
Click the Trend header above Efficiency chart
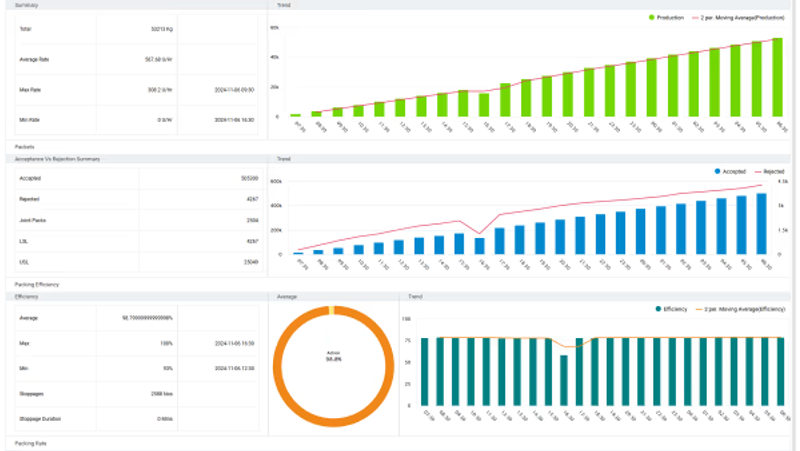coord(415,296)
